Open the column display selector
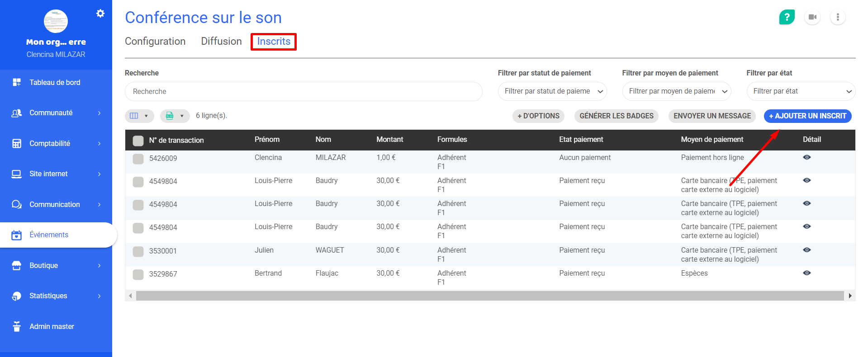This screenshot has width=868, height=357. (x=139, y=116)
